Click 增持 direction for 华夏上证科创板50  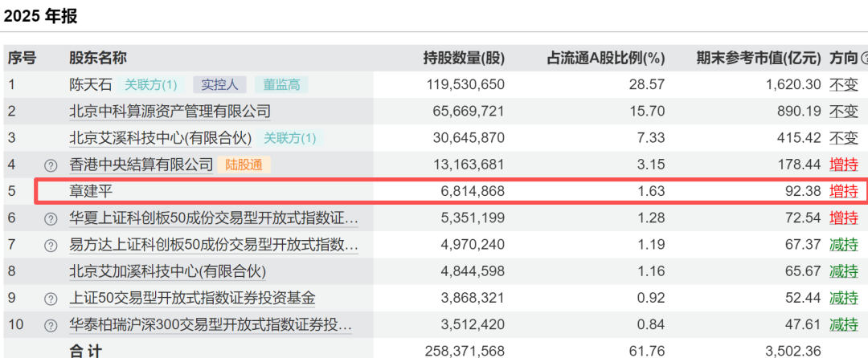[x=844, y=218]
